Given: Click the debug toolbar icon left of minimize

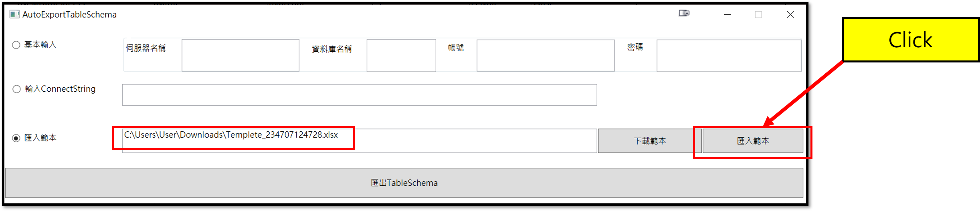Looking at the screenshot, I should [684, 13].
